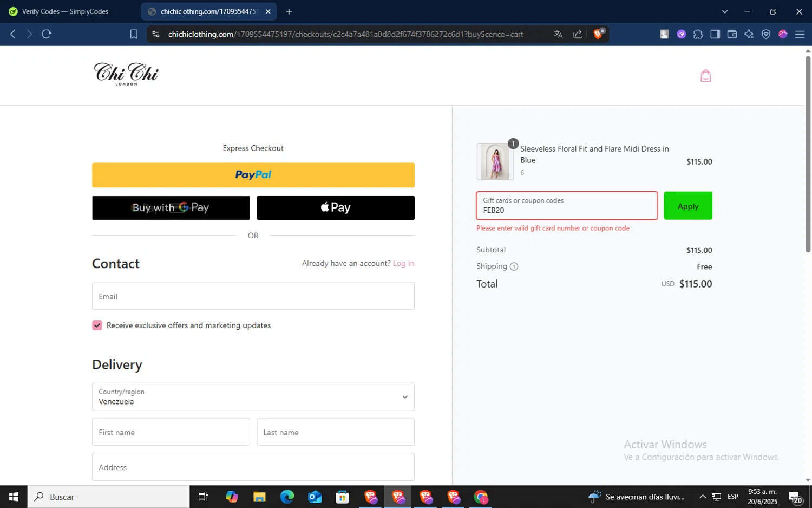The image size is (812, 508).
Task: Expand the Country/region dropdown
Action: [253, 397]
